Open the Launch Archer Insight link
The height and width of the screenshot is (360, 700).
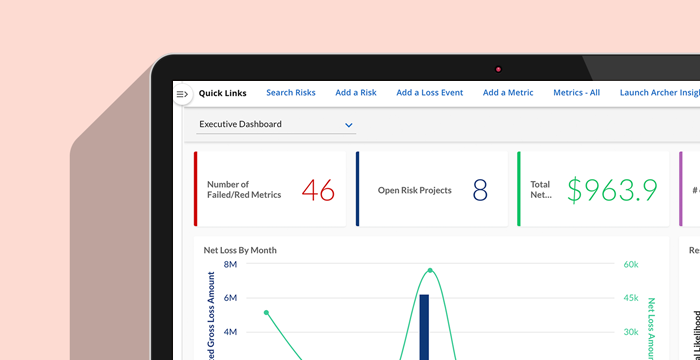tap(660, 93)
